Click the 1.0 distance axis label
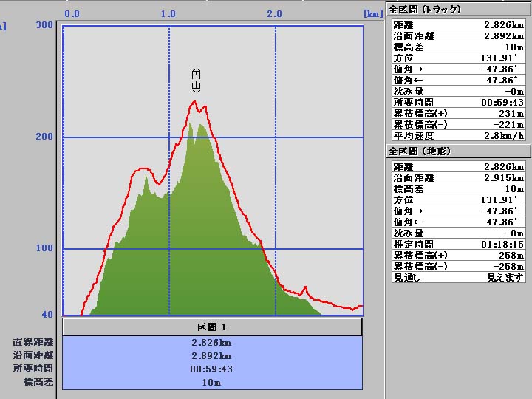The height and width of the screenshot is (399, 532). click(168, 13)
